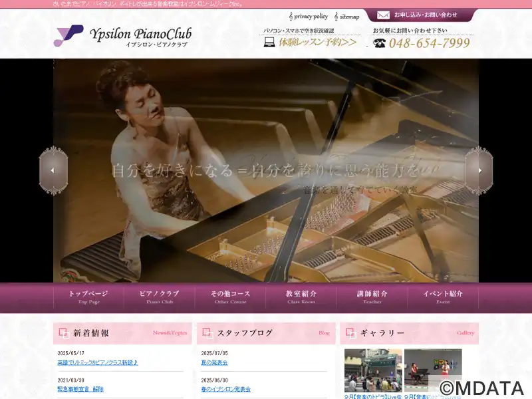This screenshot has width=532, height=399.
Task: Click the main pianist slideshow image
Action: click(x=265, y=170)
